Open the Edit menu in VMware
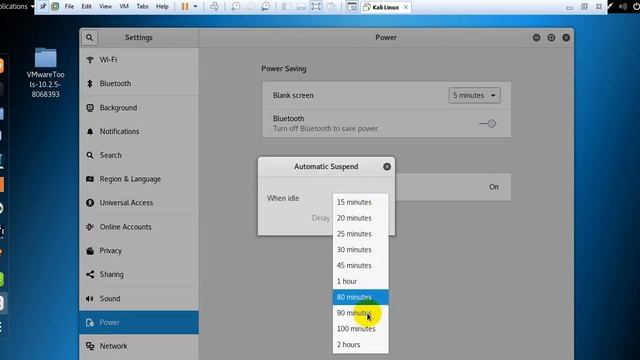Viewport: 640px width, 360px height. [87, 7]
